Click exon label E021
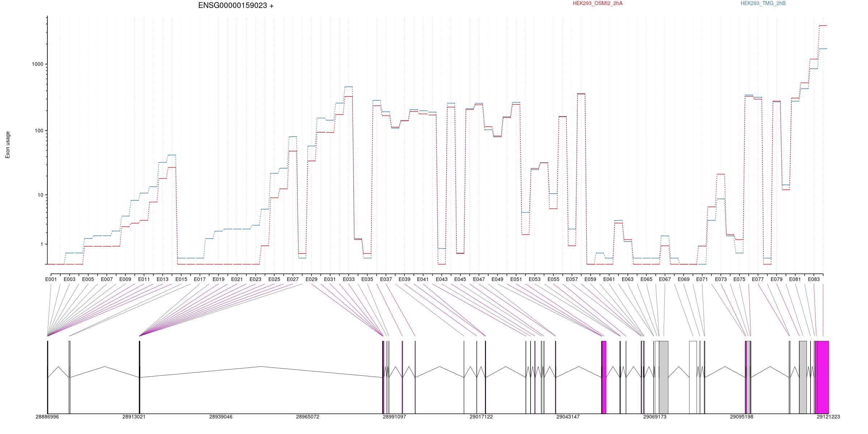The height and width of the screenshot is (434, 868). (237, 279)
